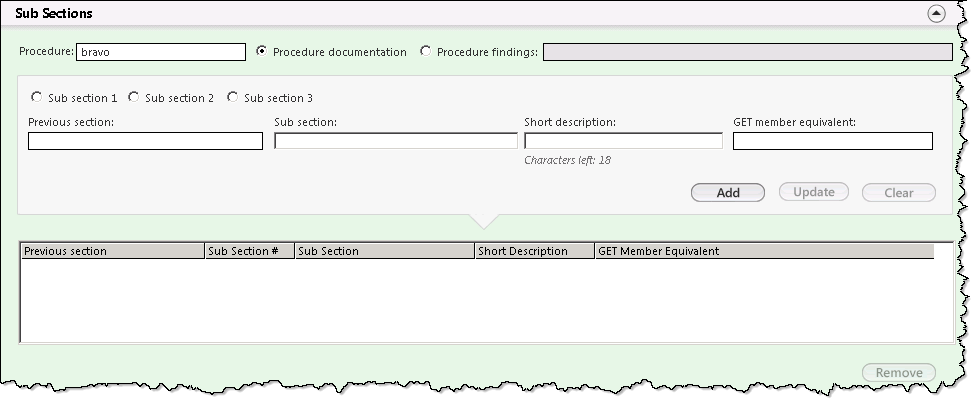Click the Clear button

click(x=899, y=193)
